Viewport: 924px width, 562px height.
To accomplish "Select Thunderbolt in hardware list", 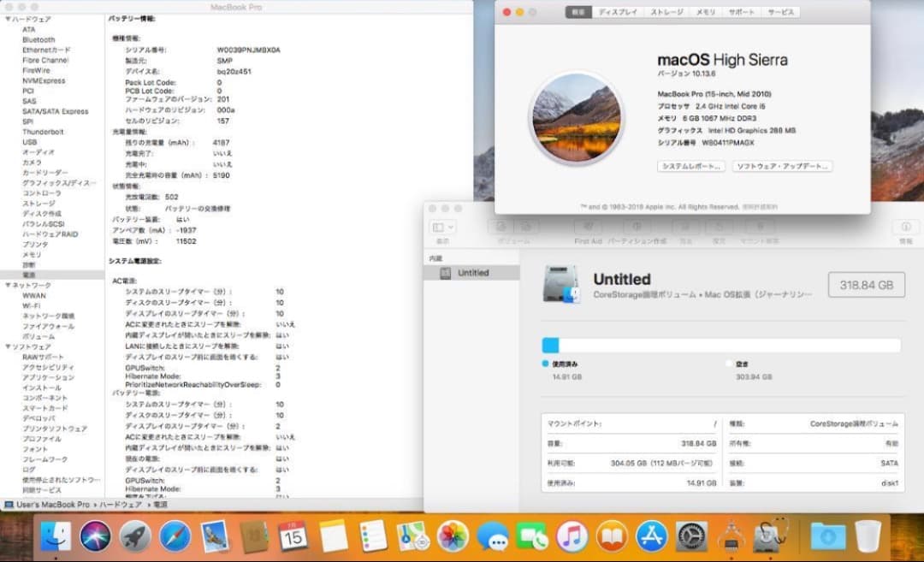I will [x=43, y=132].
